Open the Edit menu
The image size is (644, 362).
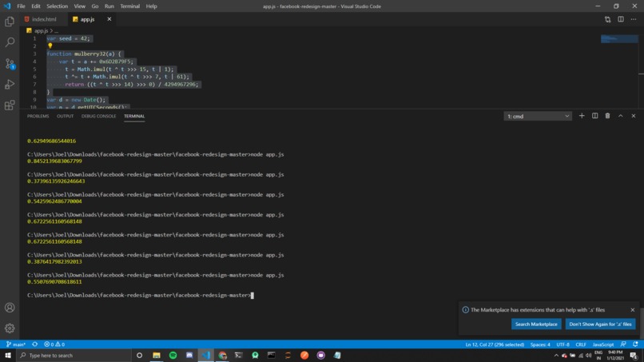point(36,6)
